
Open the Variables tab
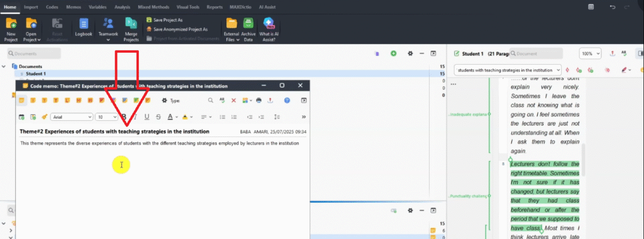pos(97,7)
